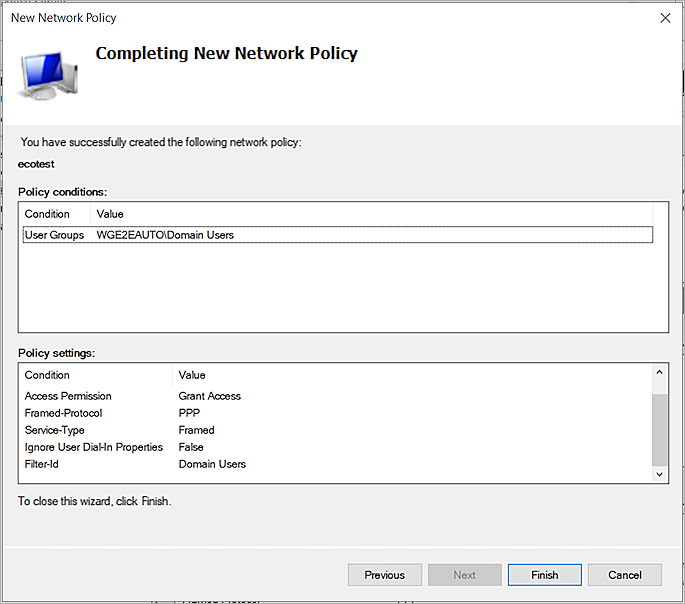Select the Service-Type setting row
This screenshot has height=604, width=685.
(x=55, y=430)
